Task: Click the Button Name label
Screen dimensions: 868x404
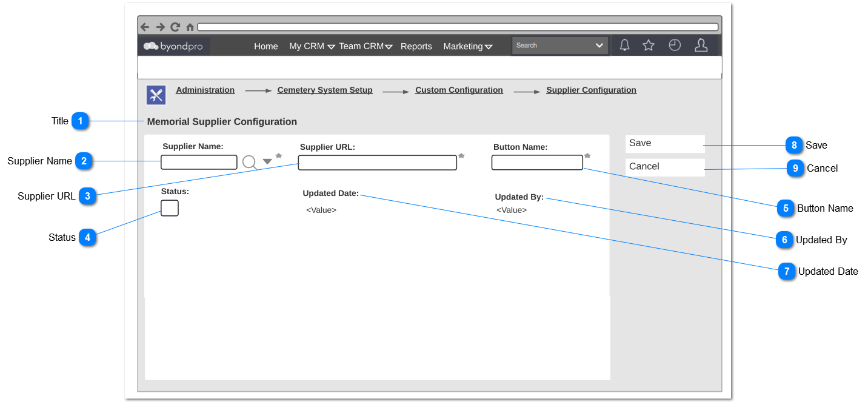Action: pos(521,147)
